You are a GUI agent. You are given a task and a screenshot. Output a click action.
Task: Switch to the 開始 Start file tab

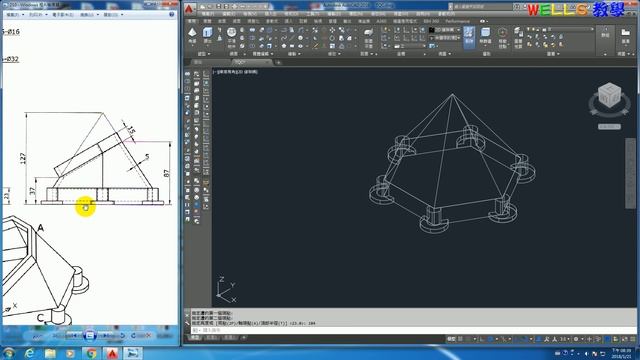[x=198, y=62]
